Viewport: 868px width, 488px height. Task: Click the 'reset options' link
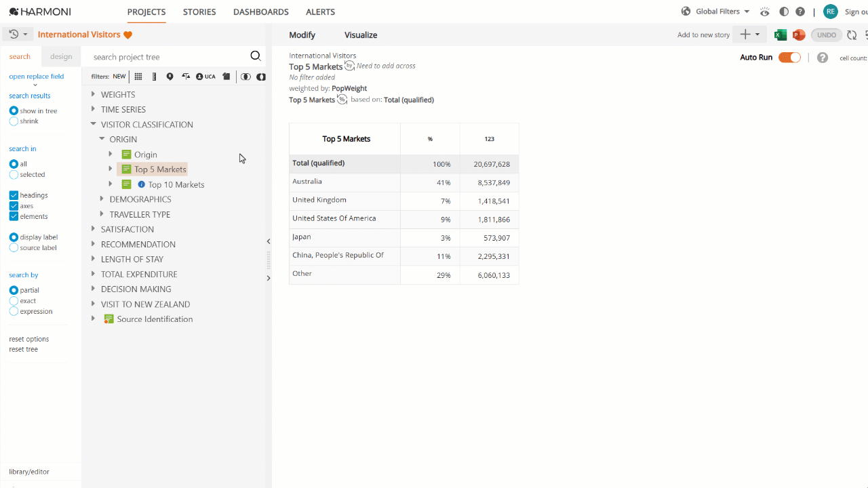point(29,339)
